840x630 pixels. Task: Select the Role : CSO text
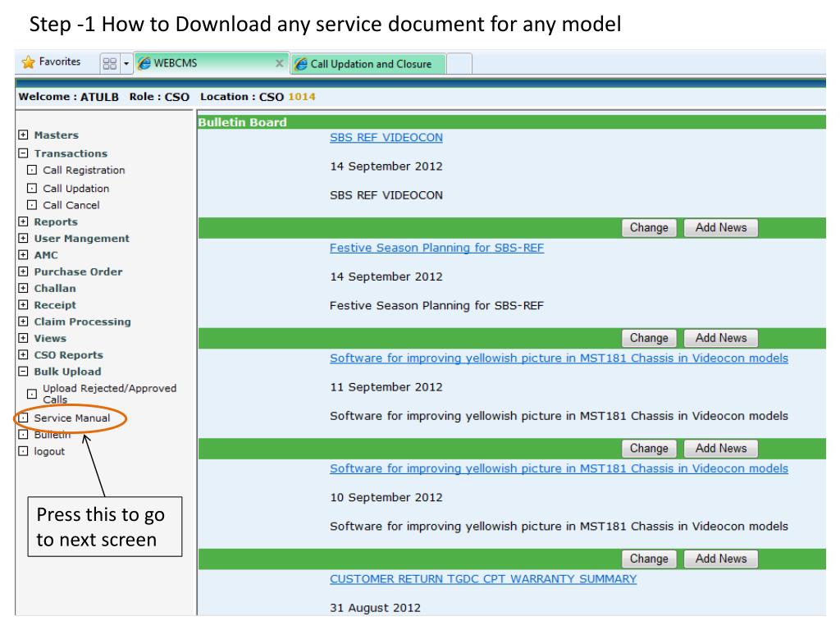[159, 97]
